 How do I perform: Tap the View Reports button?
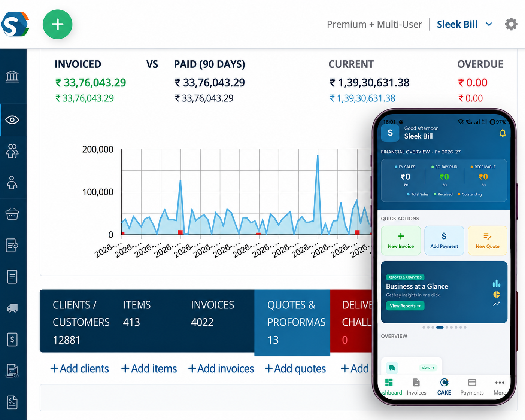tap(405, 306)
